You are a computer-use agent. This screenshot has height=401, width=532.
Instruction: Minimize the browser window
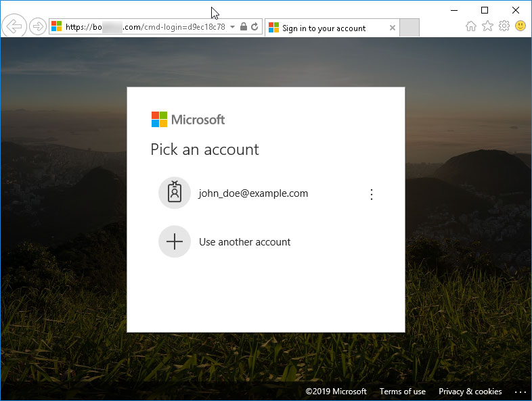(454, 10)
